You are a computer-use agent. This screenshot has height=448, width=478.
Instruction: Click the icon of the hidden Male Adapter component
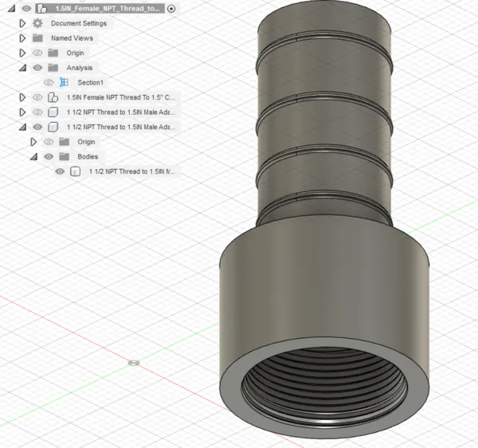[x=53, y=112]
